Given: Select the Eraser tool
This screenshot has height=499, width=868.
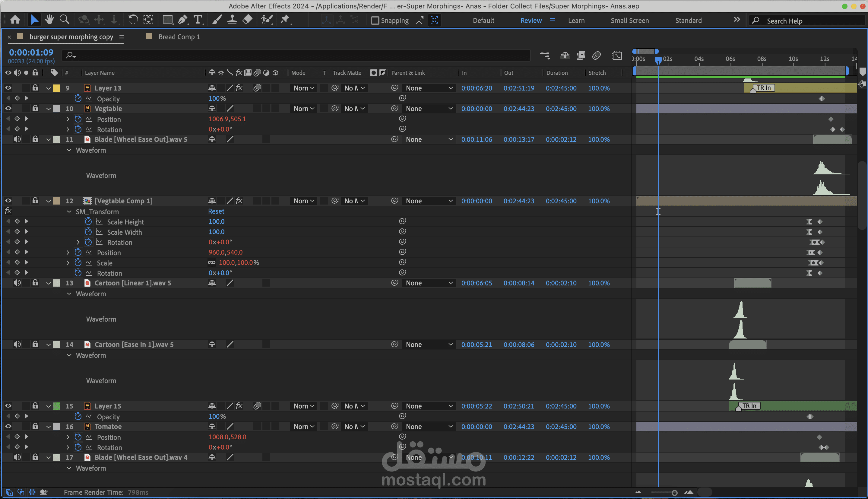Looking at the screenshot, I should point(247,20).
